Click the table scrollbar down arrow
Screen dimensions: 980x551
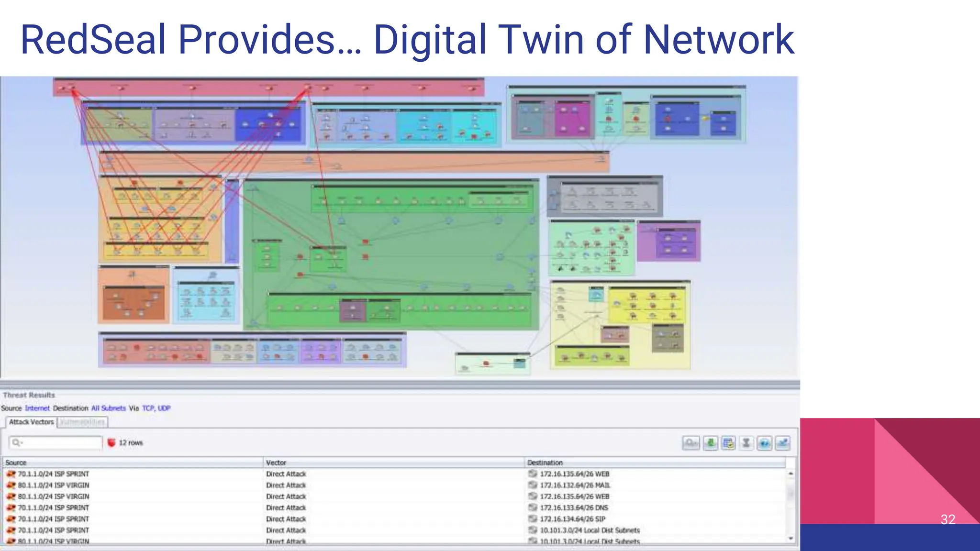pyautogui.click(x=791, y=538)
